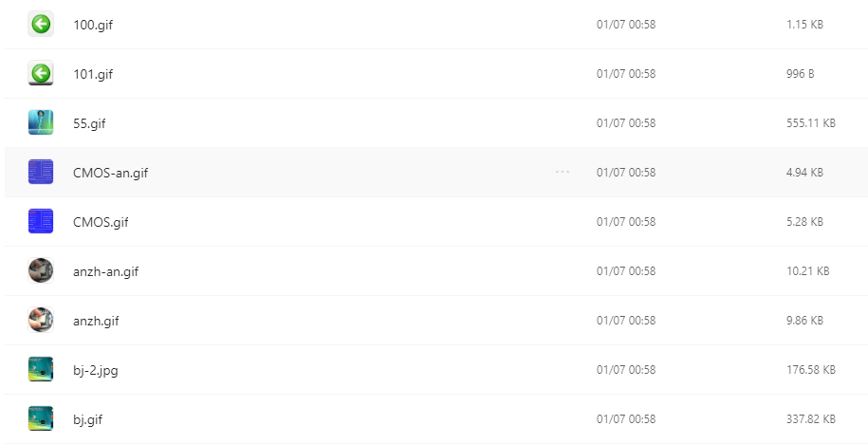Open the anzh.gif file name

pyautogui.click(x=96, y=321)
